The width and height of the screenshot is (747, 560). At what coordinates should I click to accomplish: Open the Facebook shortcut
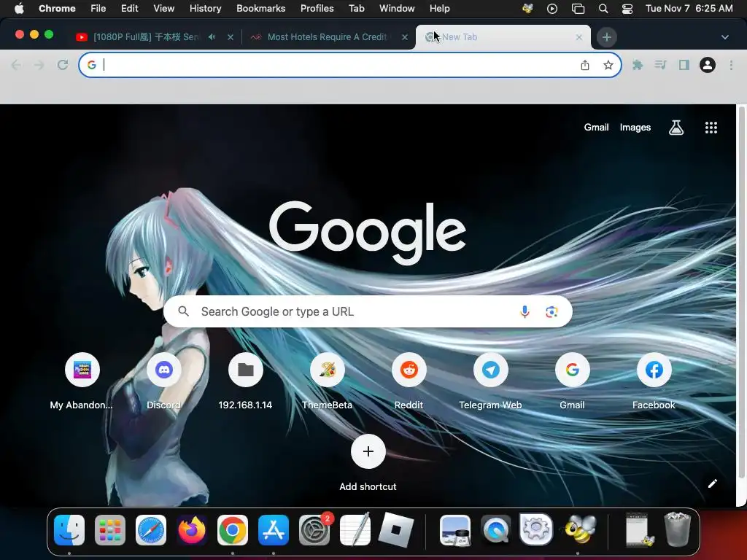coord(654,381)
